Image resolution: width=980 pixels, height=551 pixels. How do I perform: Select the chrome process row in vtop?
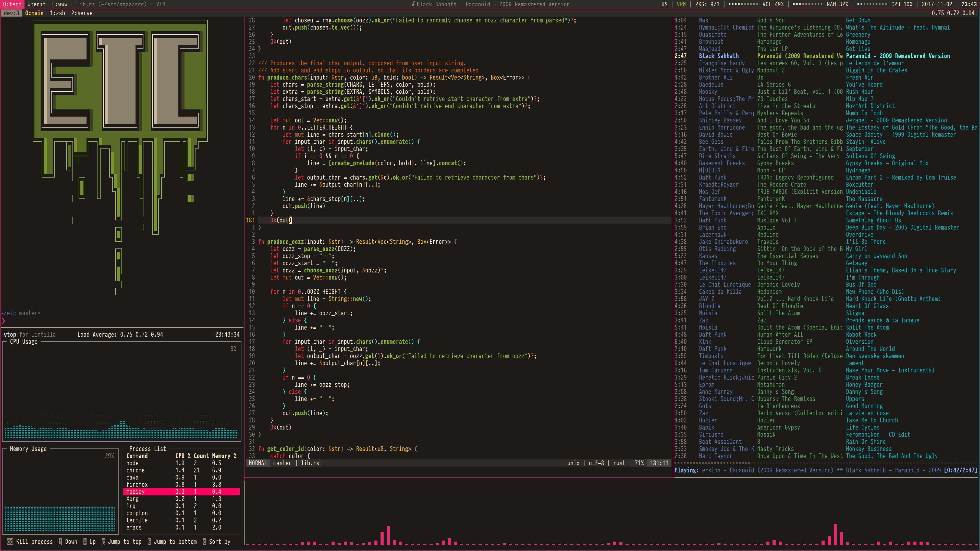tap(181, 470)
